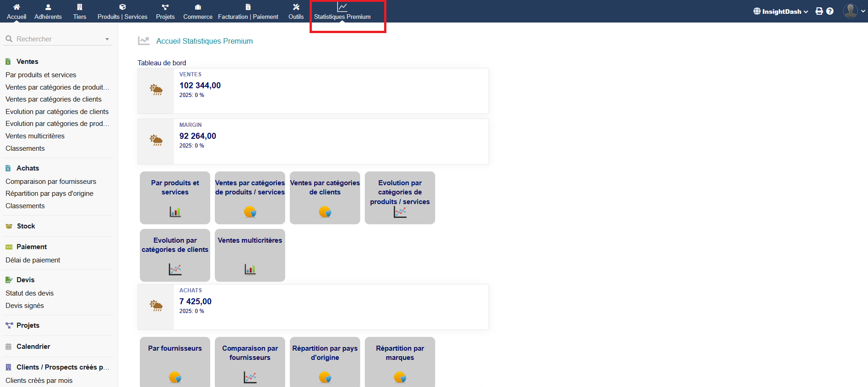Open the Par produits et services tile
The height and width of the screenshot is (387, 868).
(x=175, y=198)
